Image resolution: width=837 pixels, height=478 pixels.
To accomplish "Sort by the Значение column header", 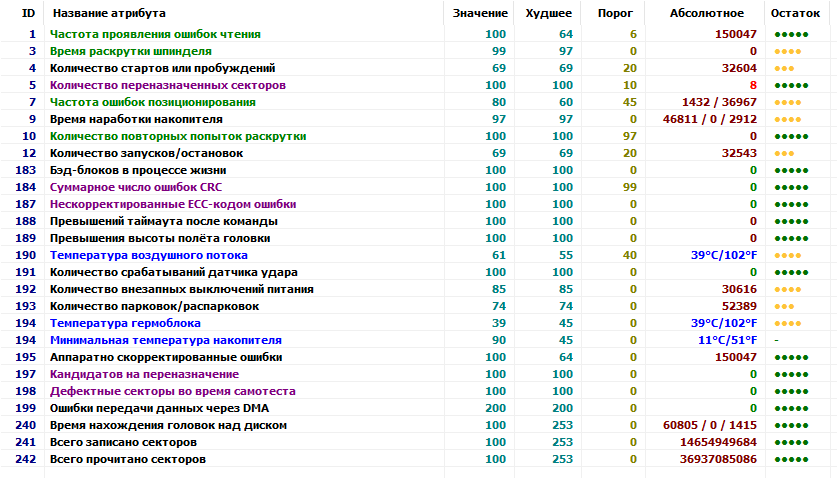I will pyautogui.click(x=479, y=13).
